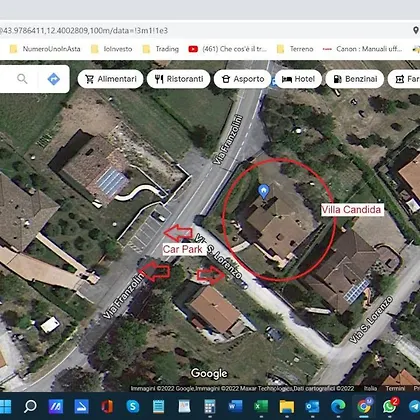Click the location pin icon in address bar

tap(415, 30)
